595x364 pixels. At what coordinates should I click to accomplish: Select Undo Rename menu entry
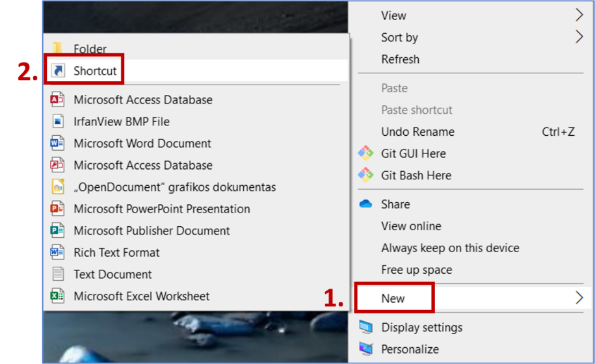point(417,132)
